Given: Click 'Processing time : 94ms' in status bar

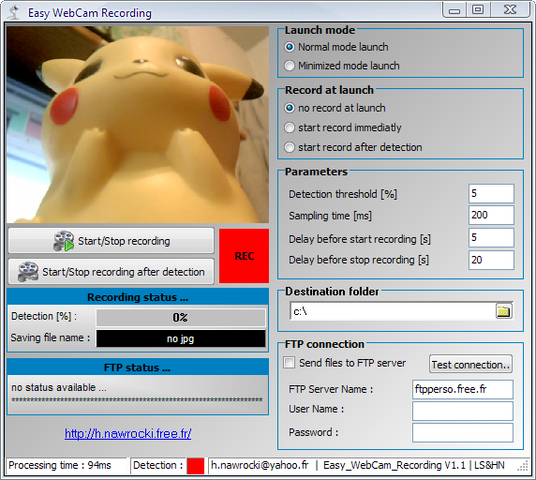Looking at the screenshot, I should coord(60,465).
